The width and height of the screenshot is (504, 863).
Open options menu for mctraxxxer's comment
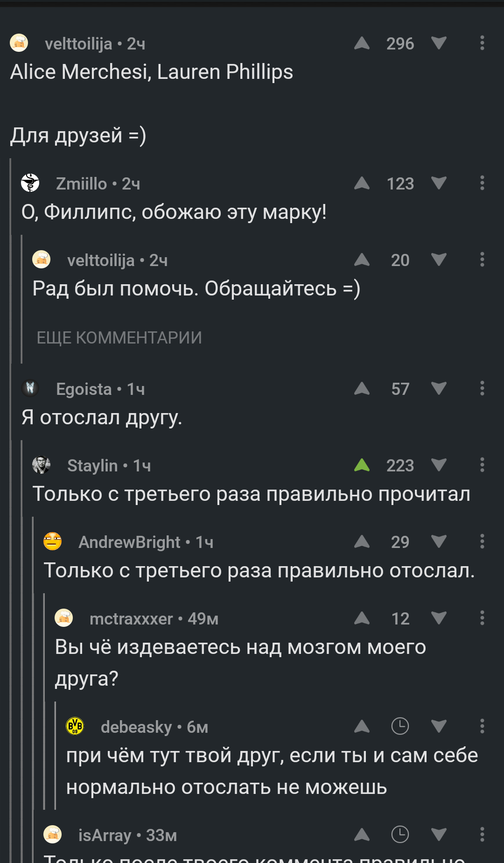pyautogui.click(x=482, y=618)
